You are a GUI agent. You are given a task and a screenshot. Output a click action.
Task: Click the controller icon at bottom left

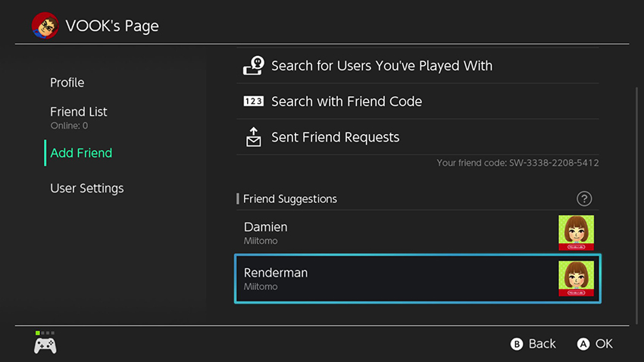click(45, 345)
